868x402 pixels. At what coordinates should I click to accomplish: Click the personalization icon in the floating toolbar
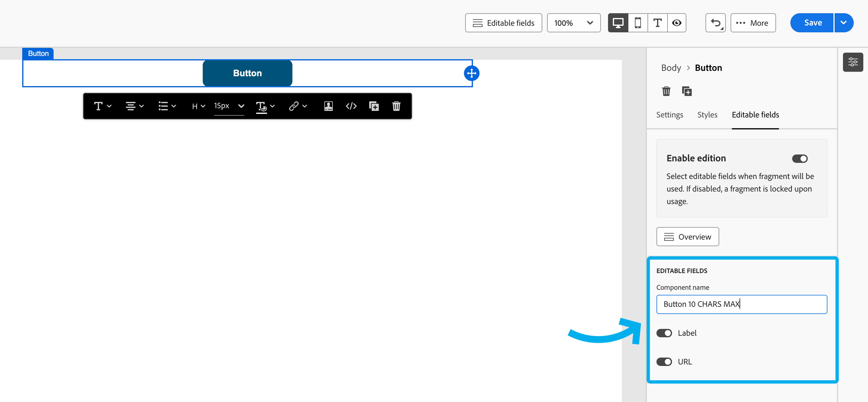328,106
